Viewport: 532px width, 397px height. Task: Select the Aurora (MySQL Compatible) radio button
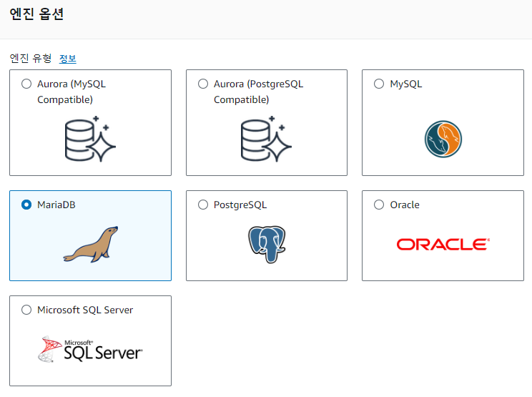(26, 84)
